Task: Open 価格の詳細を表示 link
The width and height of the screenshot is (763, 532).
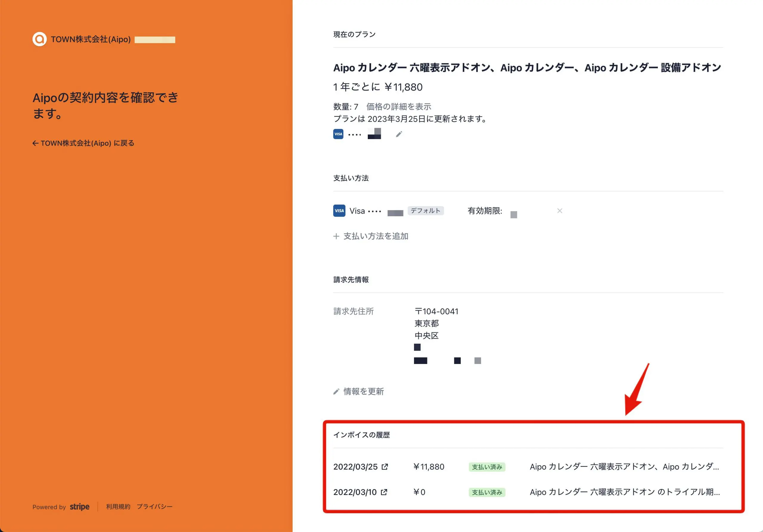Action: [398, 107]
